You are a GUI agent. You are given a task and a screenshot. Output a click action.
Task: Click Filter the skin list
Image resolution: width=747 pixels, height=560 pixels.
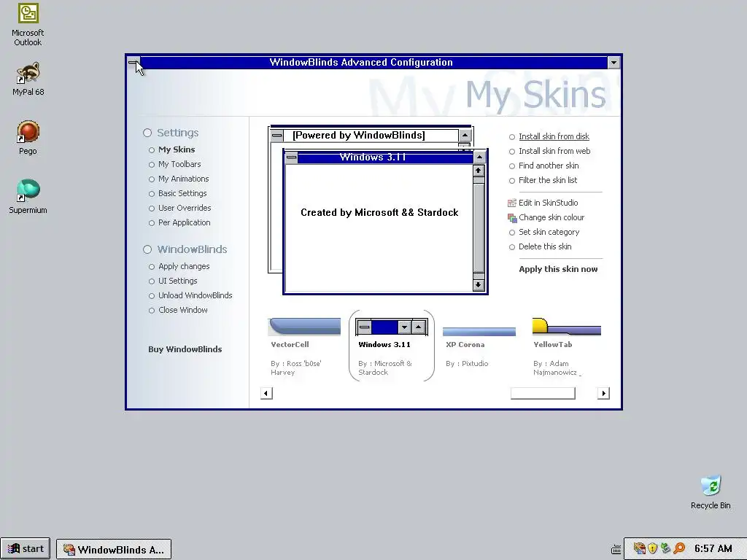tap(547, 181)
